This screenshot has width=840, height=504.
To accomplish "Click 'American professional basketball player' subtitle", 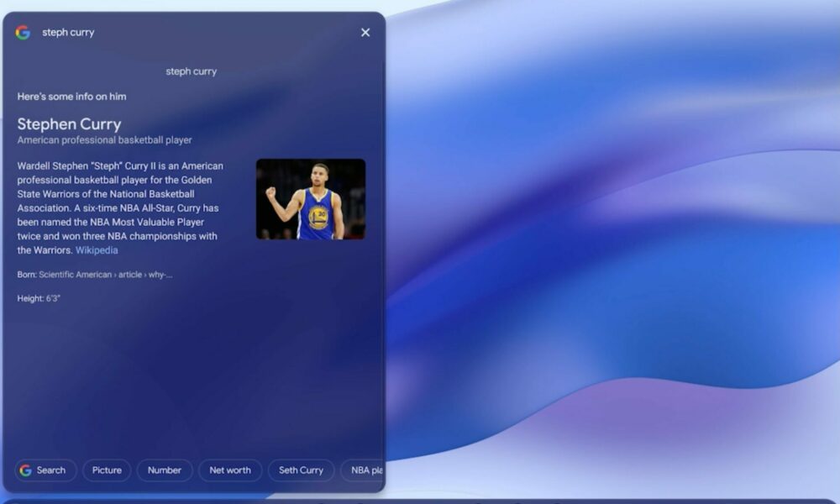I will pyautogui.click(x=104, y=140).
